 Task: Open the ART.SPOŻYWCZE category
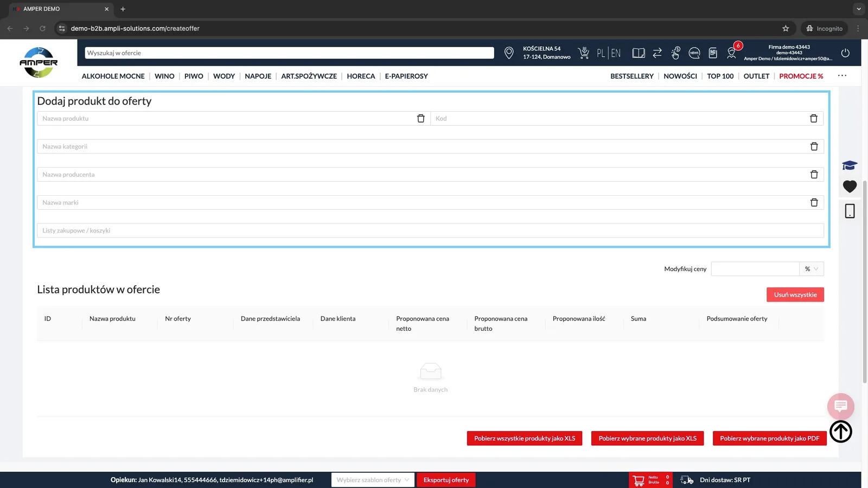[309, 76]
